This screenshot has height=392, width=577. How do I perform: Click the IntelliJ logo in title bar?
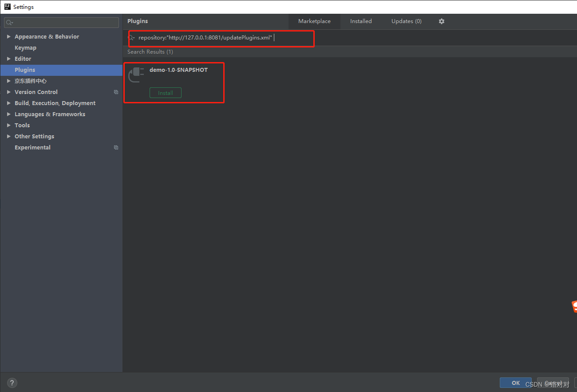click(8, 7)
